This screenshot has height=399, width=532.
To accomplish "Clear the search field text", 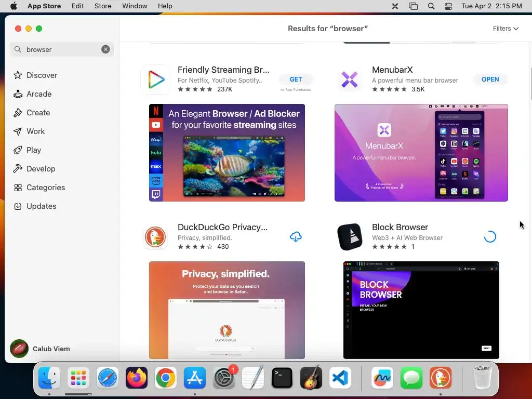I will pyautogui.click(x=105, y=49).
